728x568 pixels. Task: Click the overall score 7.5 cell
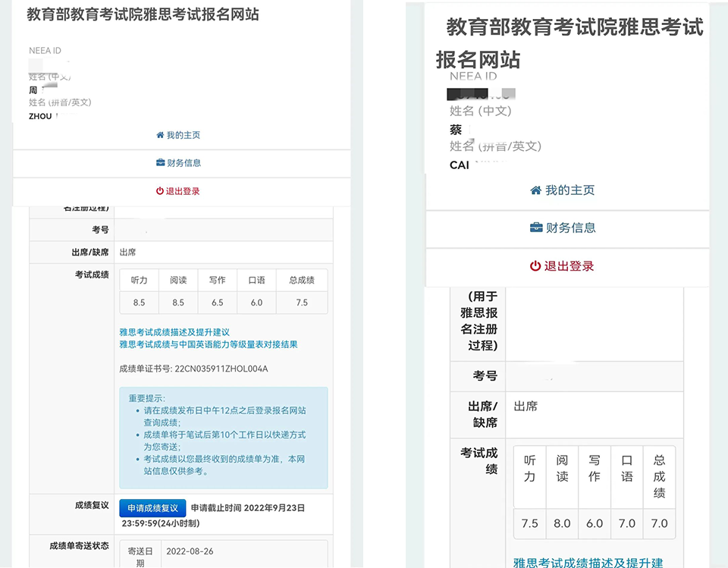pos(302,303)
